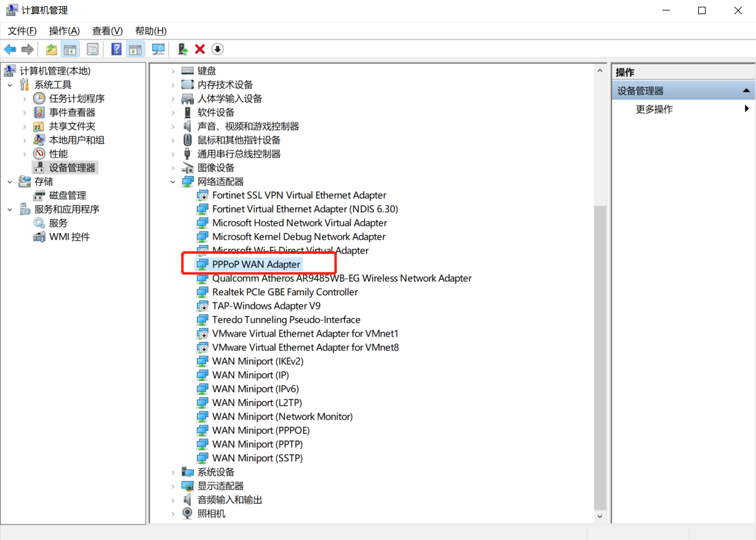Click the blue Back arrow in toolbar
This screenshot has height=540, width=756.
click(x=10, y=49)
